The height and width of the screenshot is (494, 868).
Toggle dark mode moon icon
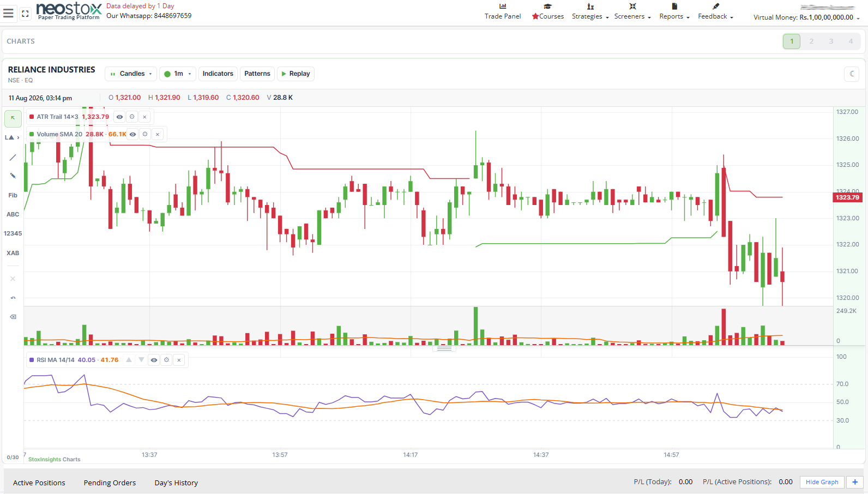[852, 74]
